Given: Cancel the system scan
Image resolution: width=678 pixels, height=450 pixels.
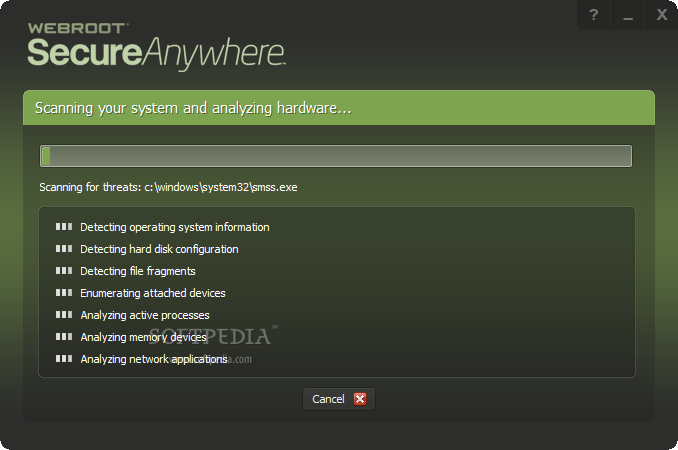Looking at the screenshot, I should tap(339, 399).
